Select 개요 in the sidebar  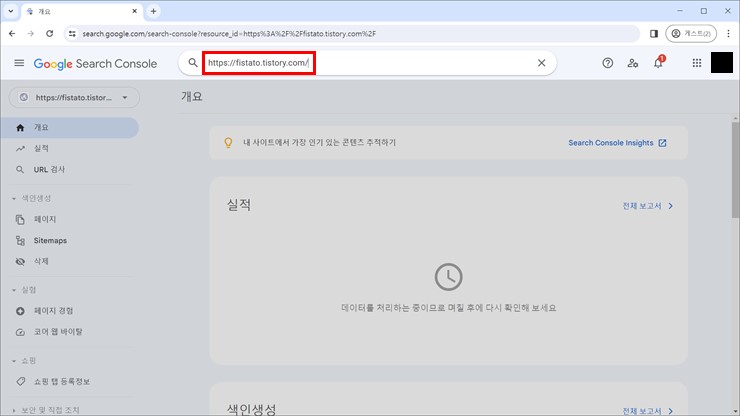coord(69,127)
